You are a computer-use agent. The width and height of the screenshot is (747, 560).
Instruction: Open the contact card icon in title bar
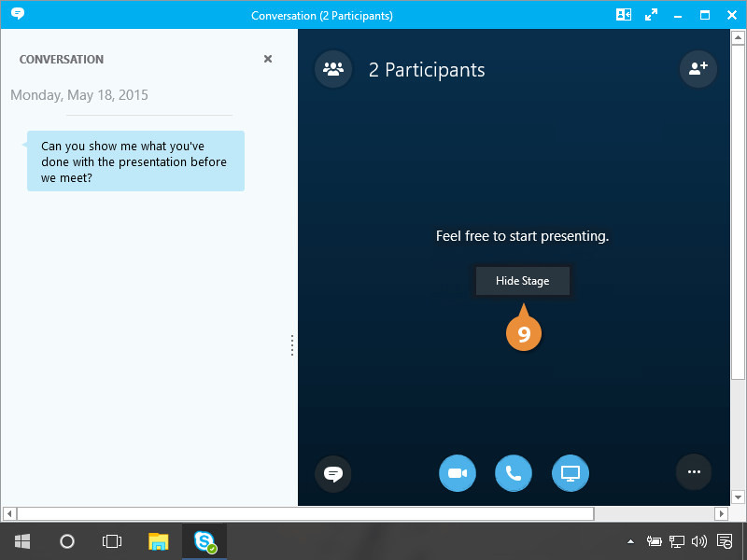tap(623, 15)
